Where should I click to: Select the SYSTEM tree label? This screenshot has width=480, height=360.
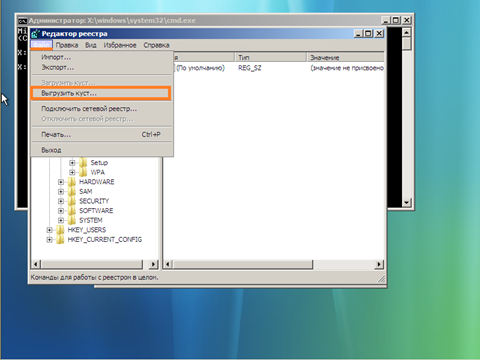[91, 220]
